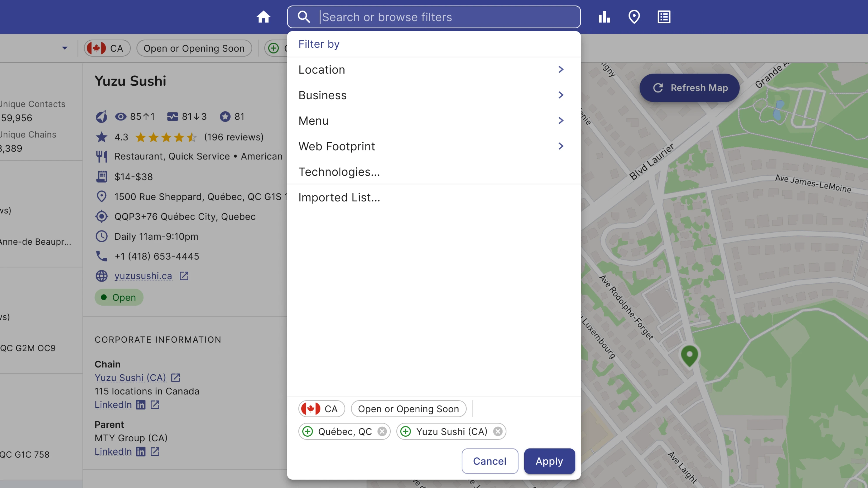The image size is (868, 488).
Task: Click the phone number +1 (418) 653-4445
Action: pyautogui.click(x=157, y=256)
